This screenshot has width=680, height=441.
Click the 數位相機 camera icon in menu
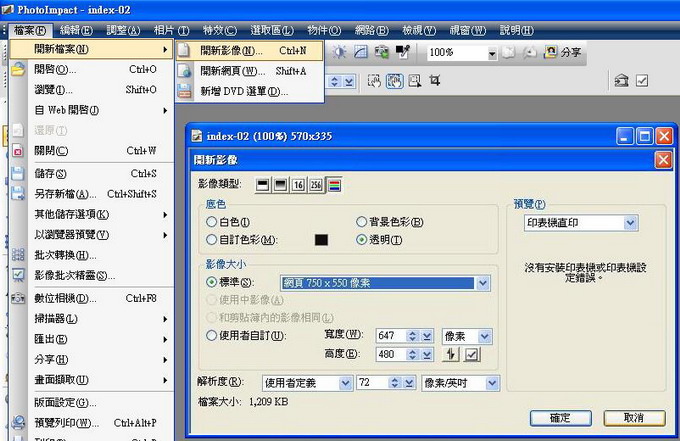18,298
